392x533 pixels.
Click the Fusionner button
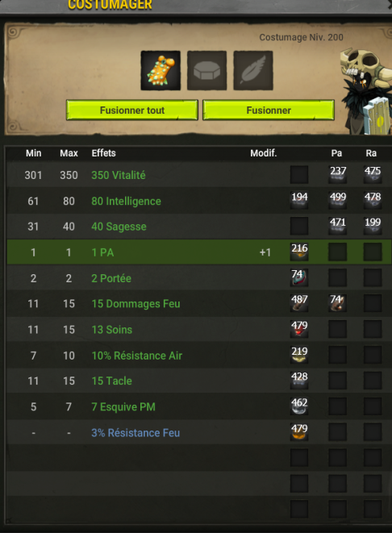pyautogui.click(x=269, y=110)
